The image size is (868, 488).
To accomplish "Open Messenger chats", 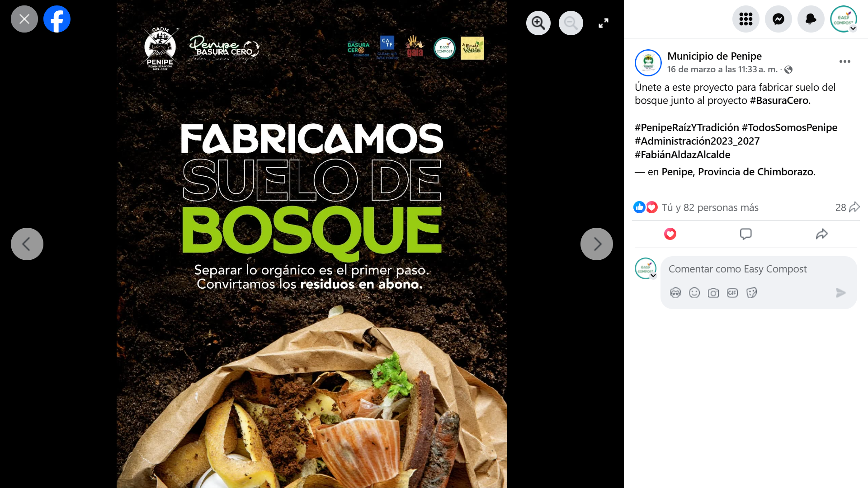I will (778, 19).
